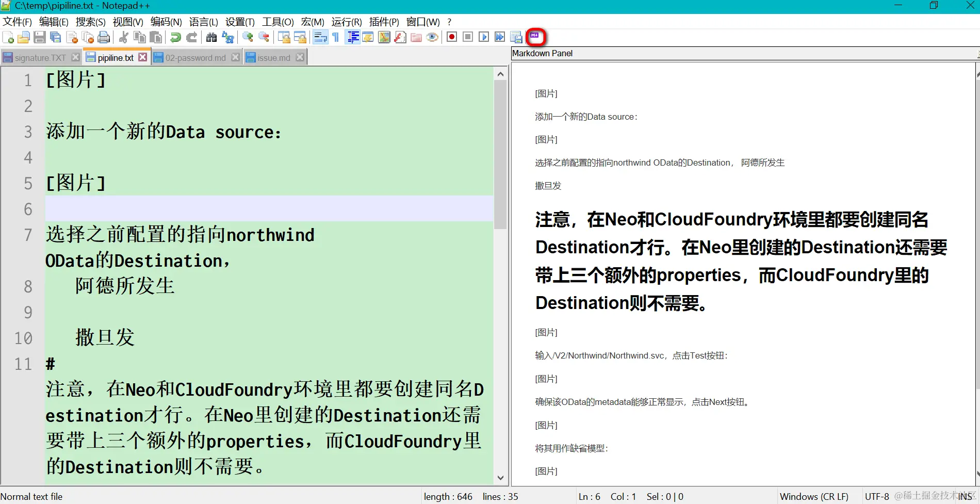Open the ? help menu
This screenshot has width=980, height=504.
pos(449,22)
